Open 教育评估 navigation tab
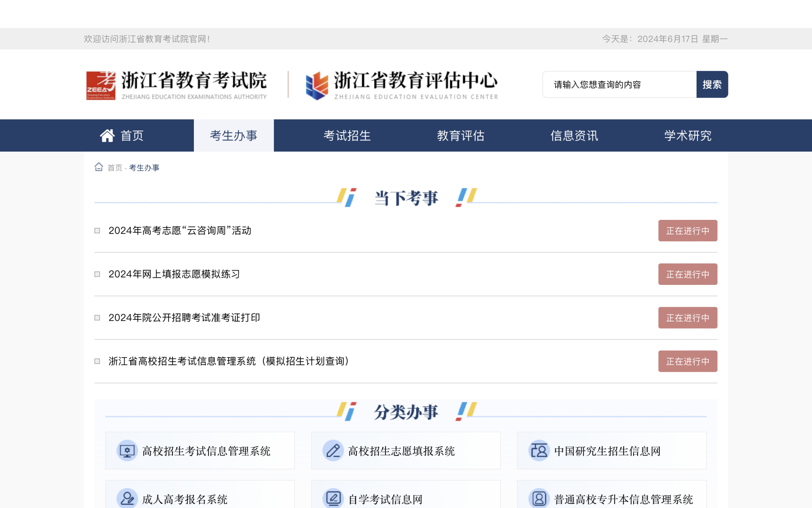This screenshot has height=508, width=812. pos(461,135)
